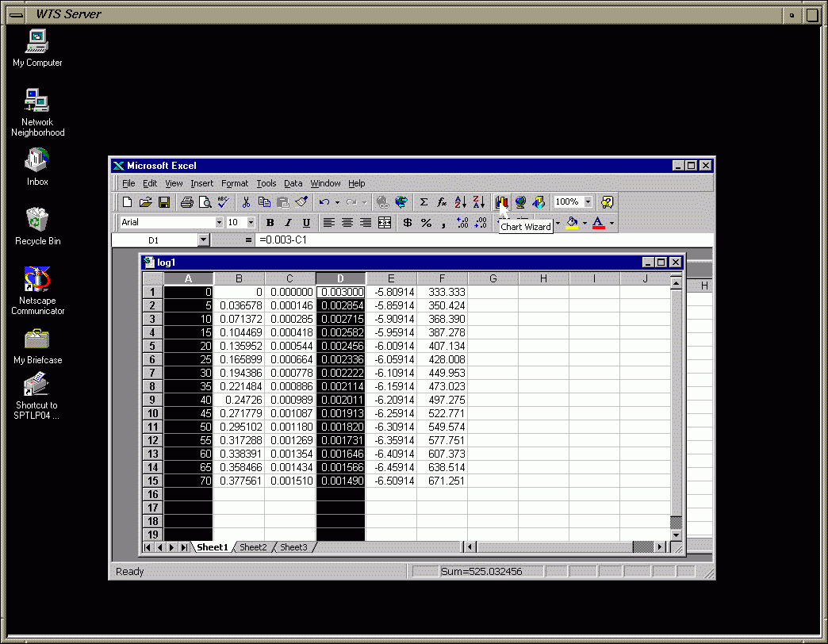This screenshot has height=644, width=828.
Task: Open the Arial font name dropdown
Action: coord(219,223)
